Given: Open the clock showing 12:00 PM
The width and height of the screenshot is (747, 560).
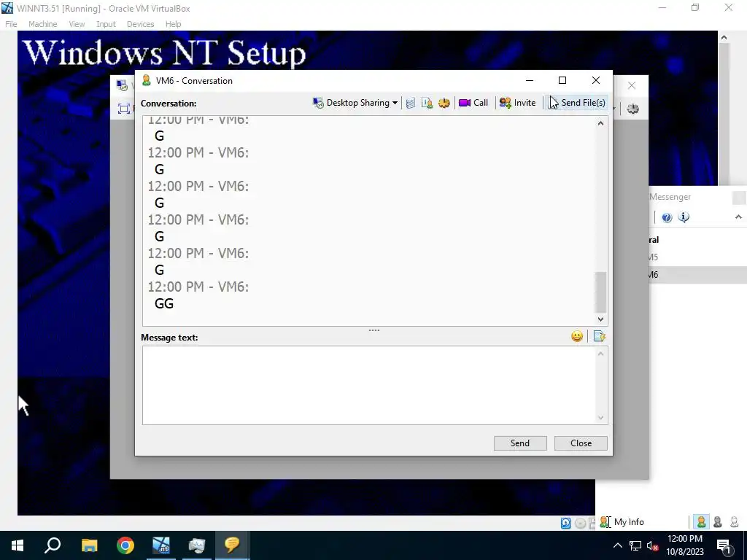Looking at the screenshot, I should (684, 545).
